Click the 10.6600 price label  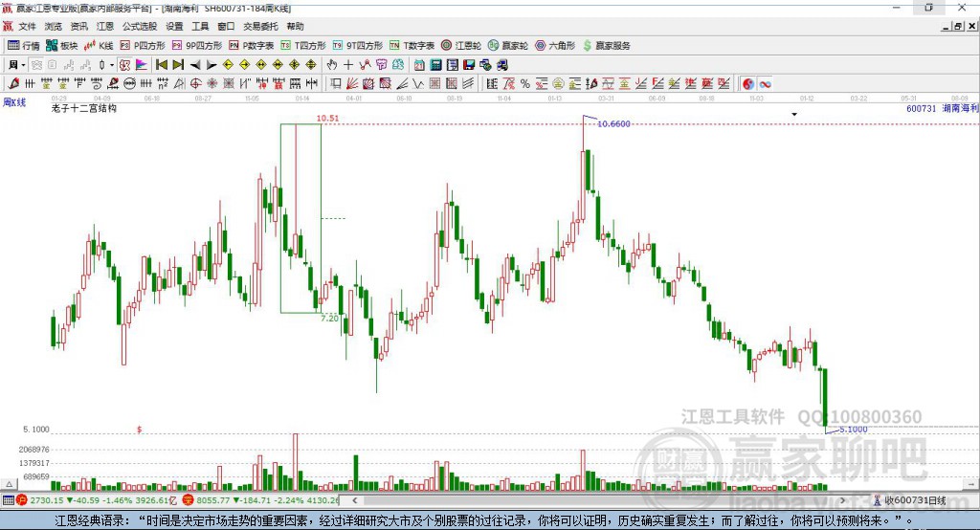pos(613,123)
